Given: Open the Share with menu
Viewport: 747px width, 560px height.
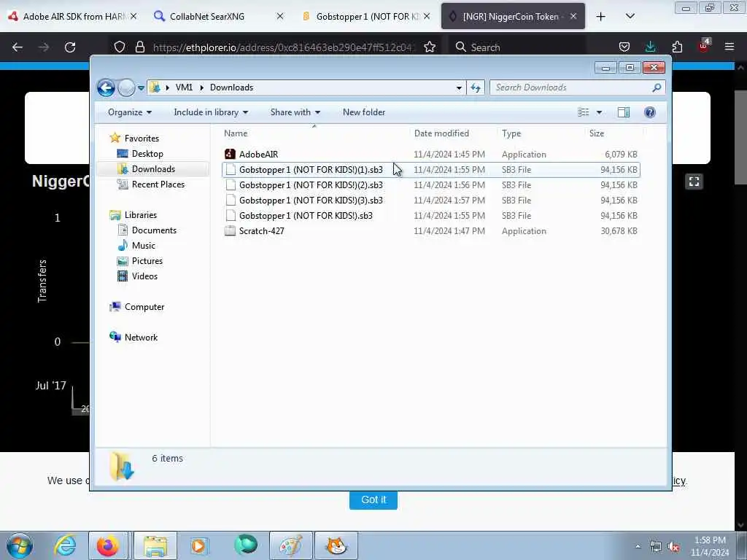Looking at the screenshot, I should tap(295, 112).
